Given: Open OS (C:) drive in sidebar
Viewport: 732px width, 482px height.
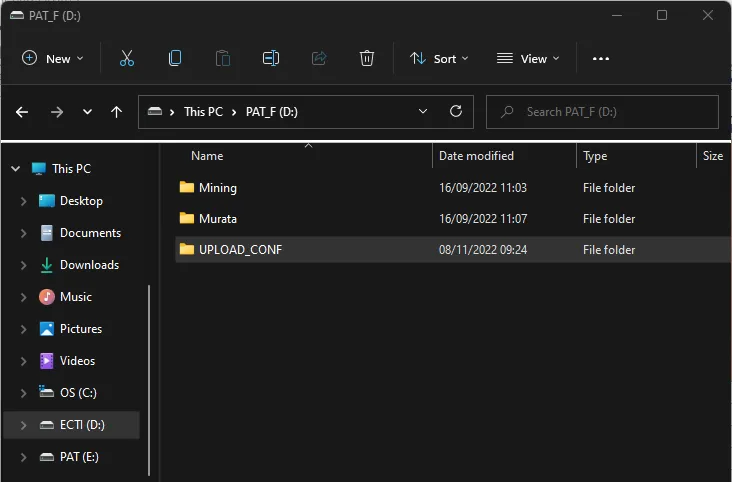Looking at the screenshot, I should (x=78, y=393).
